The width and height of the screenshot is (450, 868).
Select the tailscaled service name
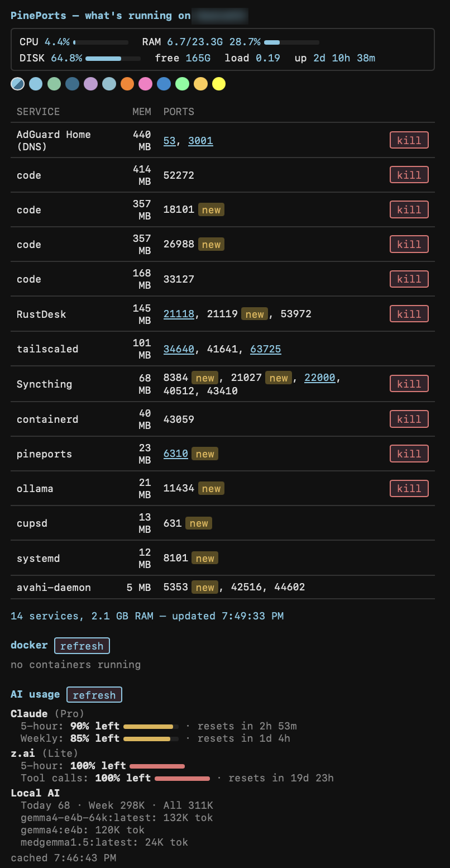[47, 349]
